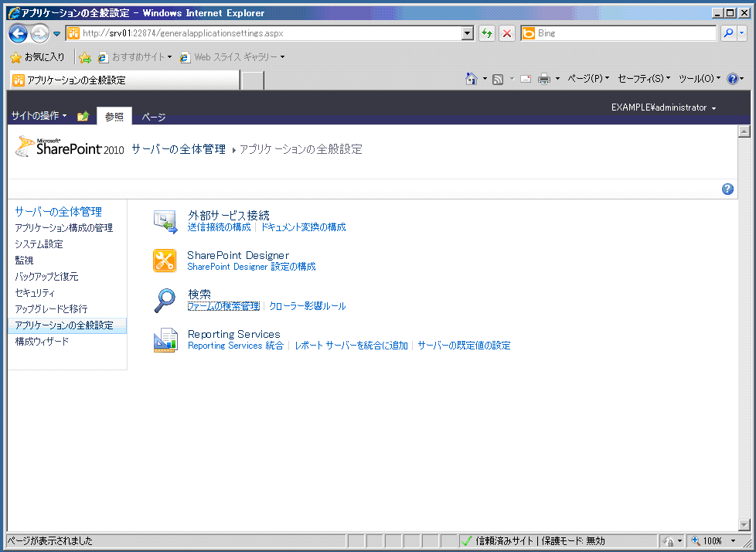Click the trusted sites checkmark status icon
The height and width of the screenshot is (552, 756).
466,541
